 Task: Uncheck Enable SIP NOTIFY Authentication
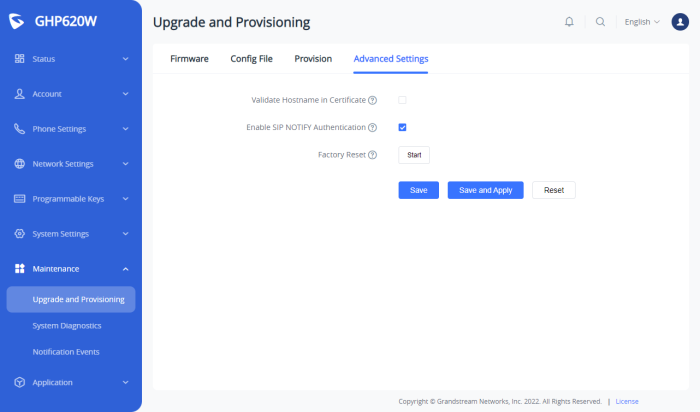click(x=402, y=128)
